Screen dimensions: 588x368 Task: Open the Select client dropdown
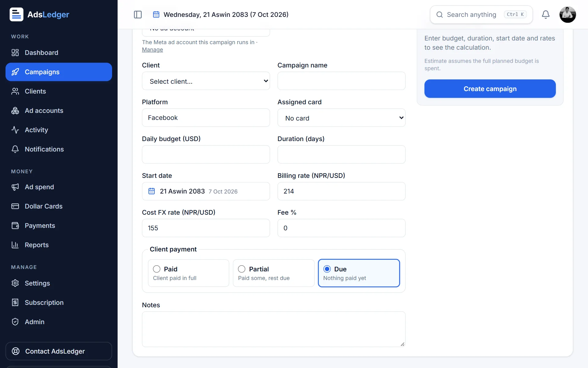pyautogui.click(x=206, y=81)
